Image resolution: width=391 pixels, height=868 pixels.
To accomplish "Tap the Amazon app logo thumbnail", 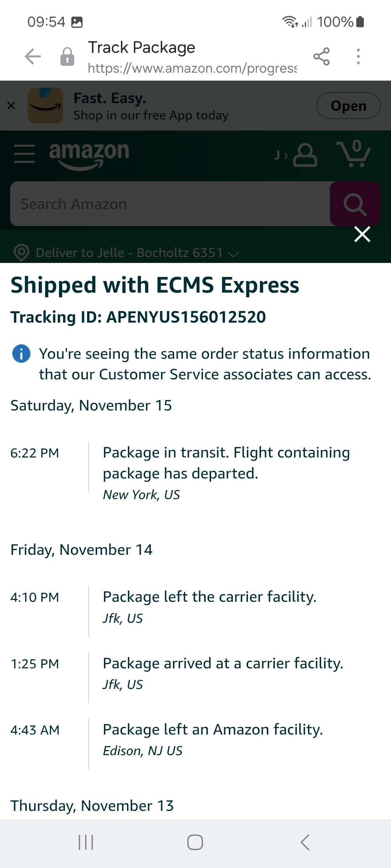I will tap(45, 106).
